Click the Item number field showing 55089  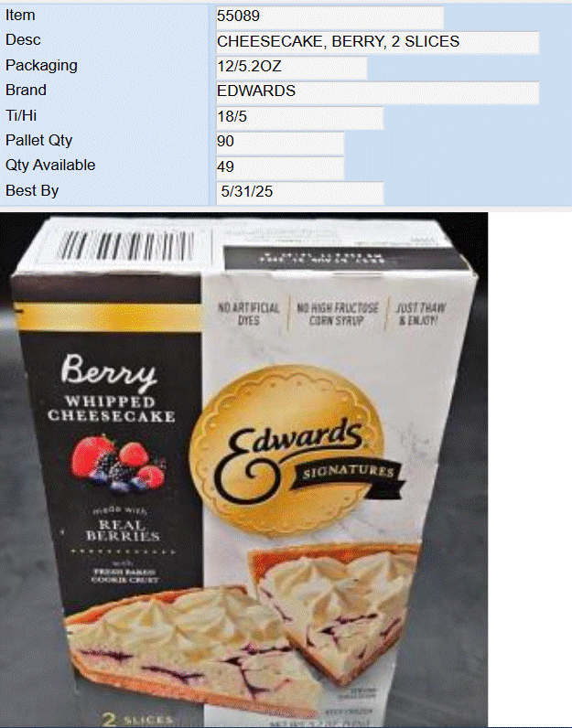coord(329,16)
